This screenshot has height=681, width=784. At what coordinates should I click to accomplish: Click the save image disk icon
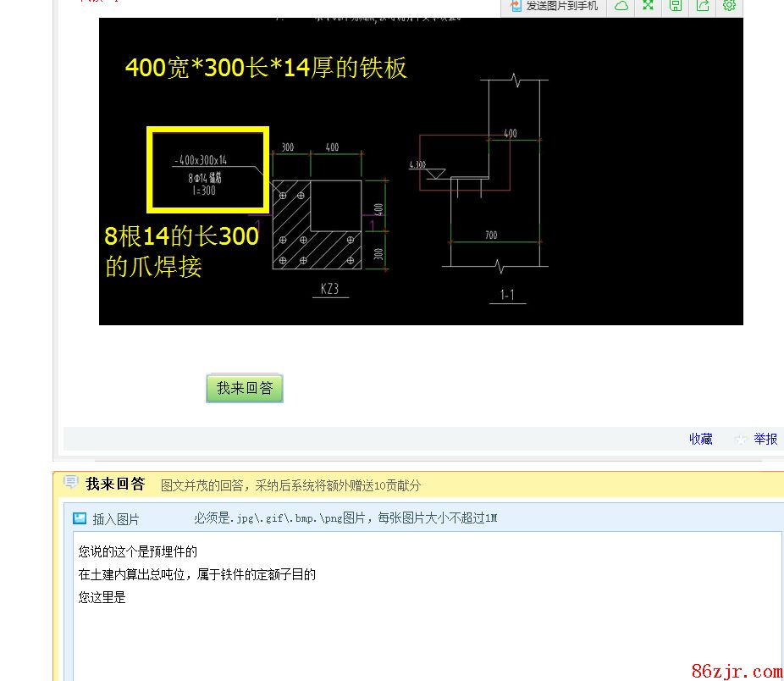676,6
